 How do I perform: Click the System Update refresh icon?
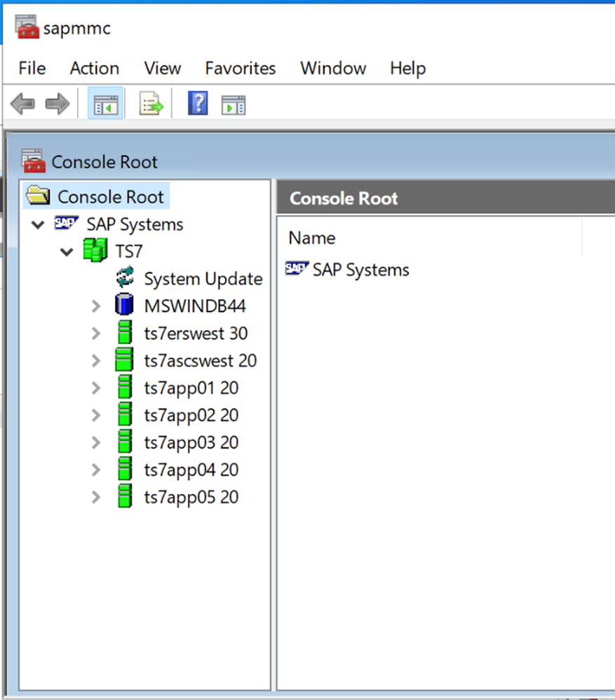coord(125,277)
